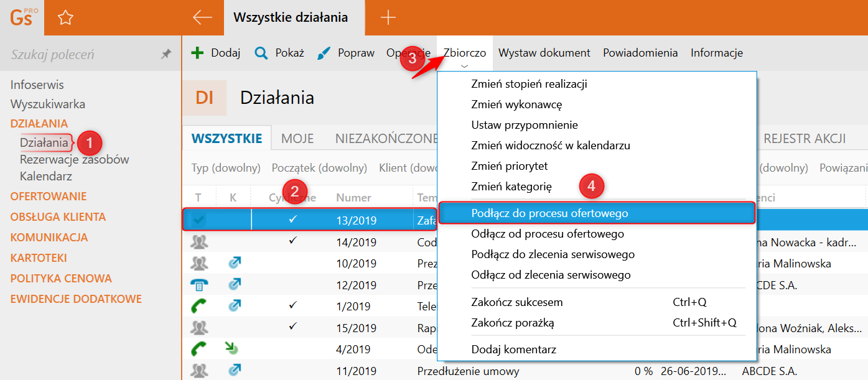868x380 pixels.
Task: Select Podłącz do procesu ofertowego
Action: coord(549,213)
